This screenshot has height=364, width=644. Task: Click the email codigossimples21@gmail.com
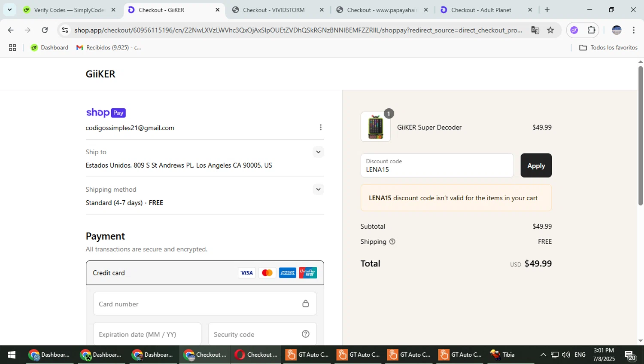pyautogui.click(x=130, y=128)
